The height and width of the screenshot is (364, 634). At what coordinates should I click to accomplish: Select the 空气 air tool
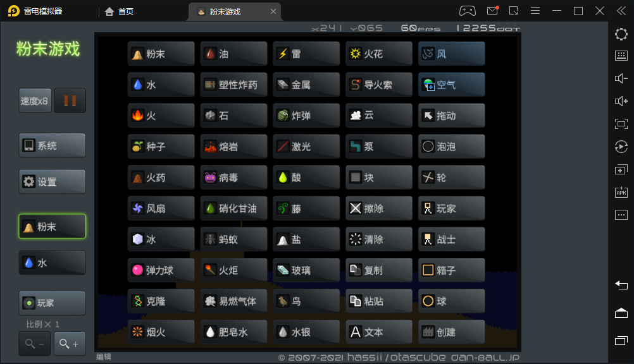coord(451,85)
